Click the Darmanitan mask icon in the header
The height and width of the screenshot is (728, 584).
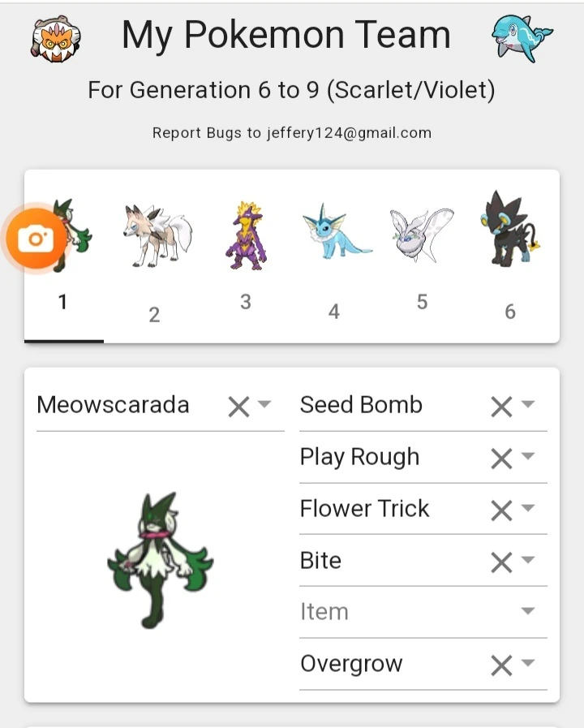pyautogui.click(x=55, y=38)
